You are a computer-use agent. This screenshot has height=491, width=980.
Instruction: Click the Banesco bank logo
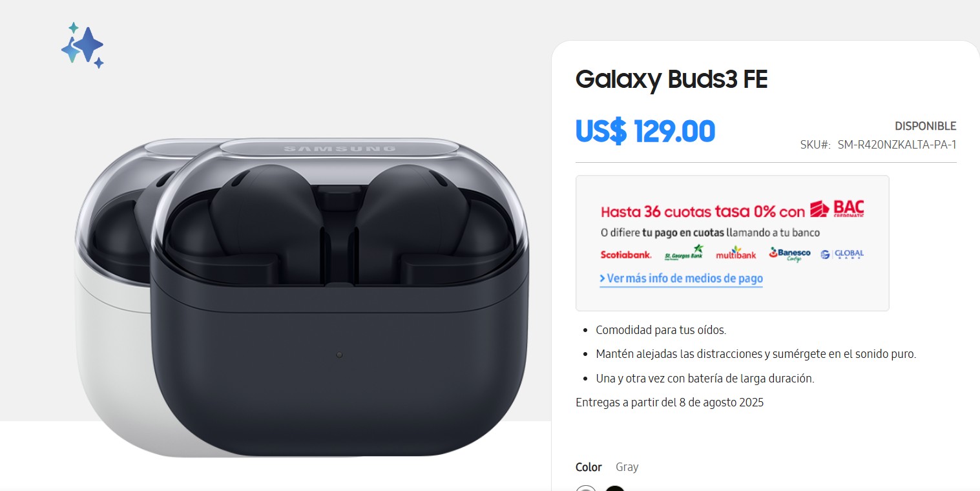pyautogui.click(x=789, y=254)
